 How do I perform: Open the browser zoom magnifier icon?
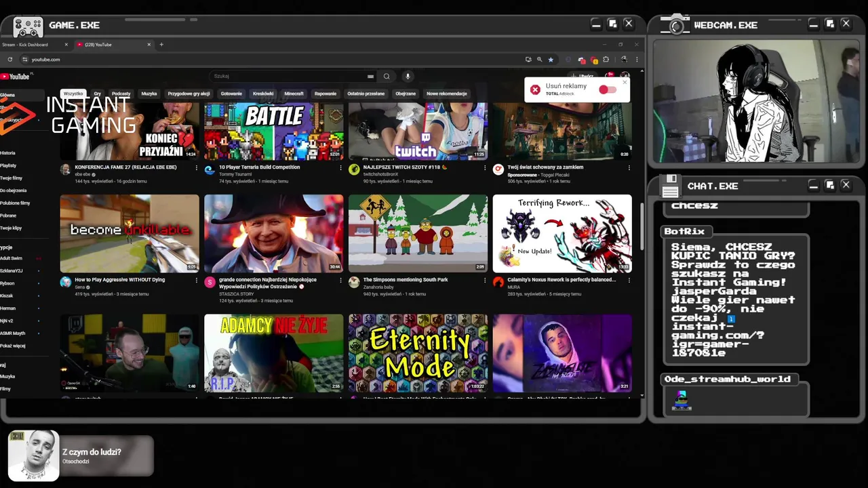[x=540, y=60]
